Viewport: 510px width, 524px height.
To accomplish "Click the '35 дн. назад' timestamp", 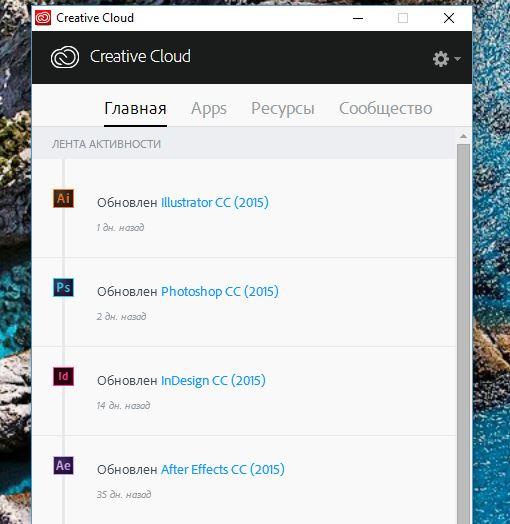I will tap(124, 494).
